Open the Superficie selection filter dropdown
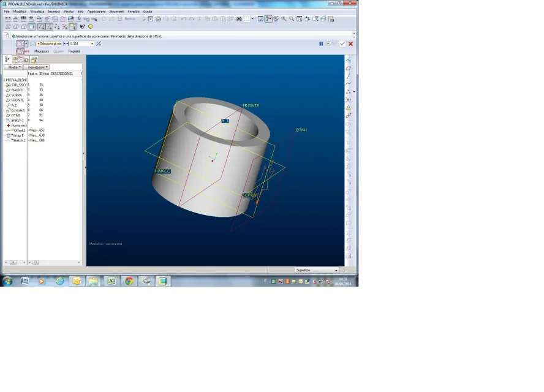This screenshot has width=544, height=392. (336, 270)
